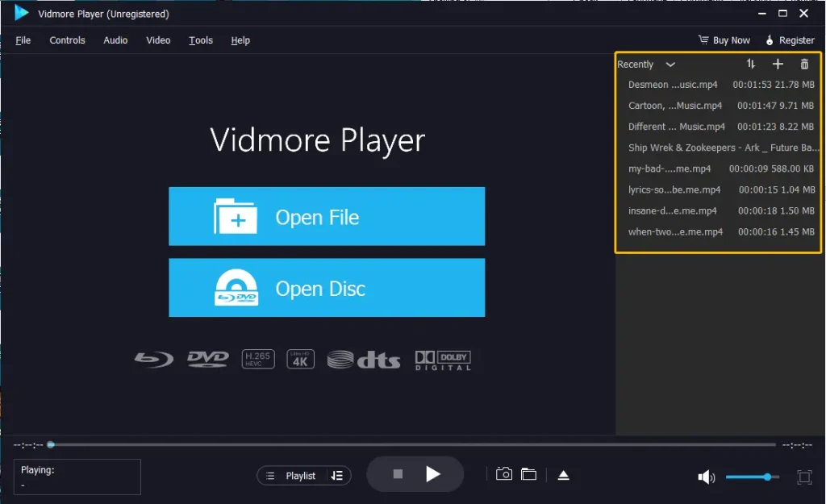826x504 pixels.
Task: Open the Video menu
Action: click(x=158, y=40)
